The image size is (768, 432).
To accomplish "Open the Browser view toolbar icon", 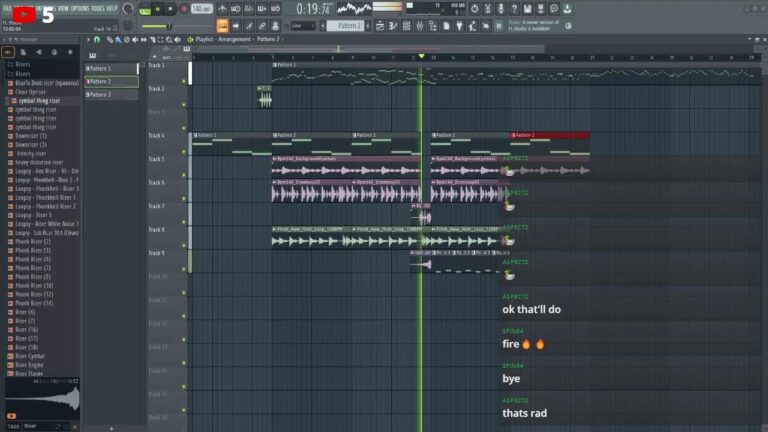I will tap(432, 26).
